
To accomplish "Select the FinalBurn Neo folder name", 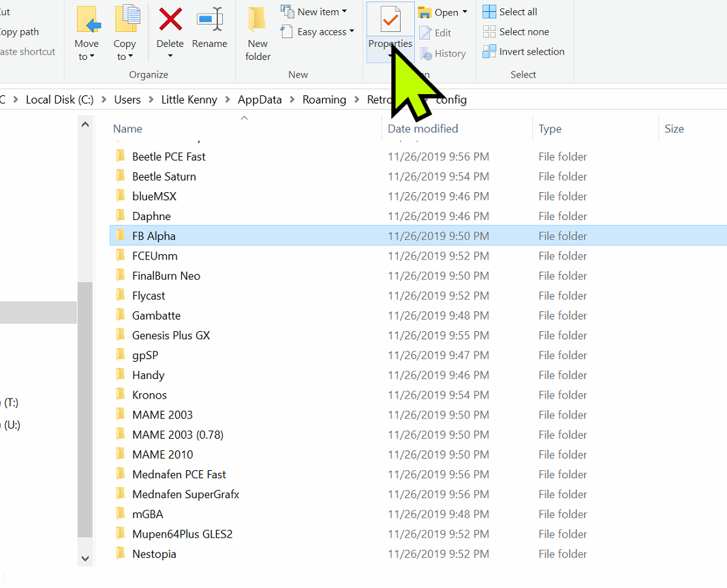I will click(166, 275).
